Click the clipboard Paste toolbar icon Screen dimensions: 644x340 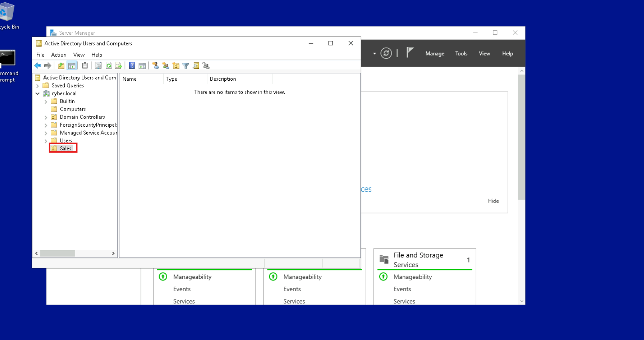point(85,66)
